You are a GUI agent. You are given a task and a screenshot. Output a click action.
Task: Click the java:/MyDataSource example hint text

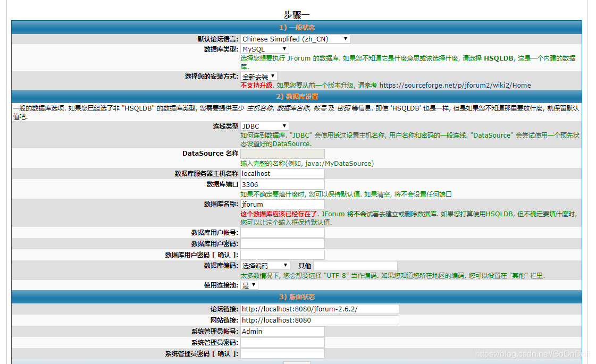(x=307, y=164)
